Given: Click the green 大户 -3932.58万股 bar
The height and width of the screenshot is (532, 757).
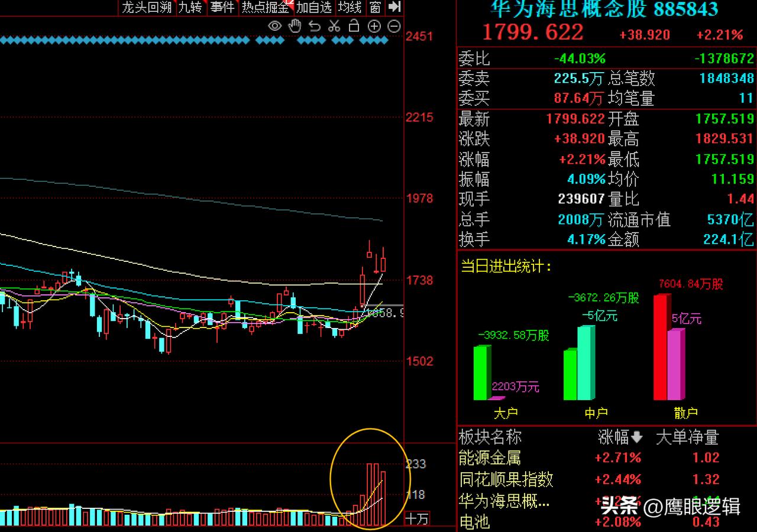Looking at the screenshot, I should 481,373.
